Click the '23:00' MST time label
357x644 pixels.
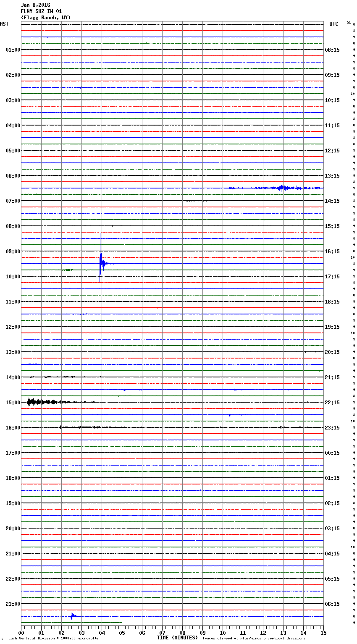pyautogui.click(x=13, y=604)
